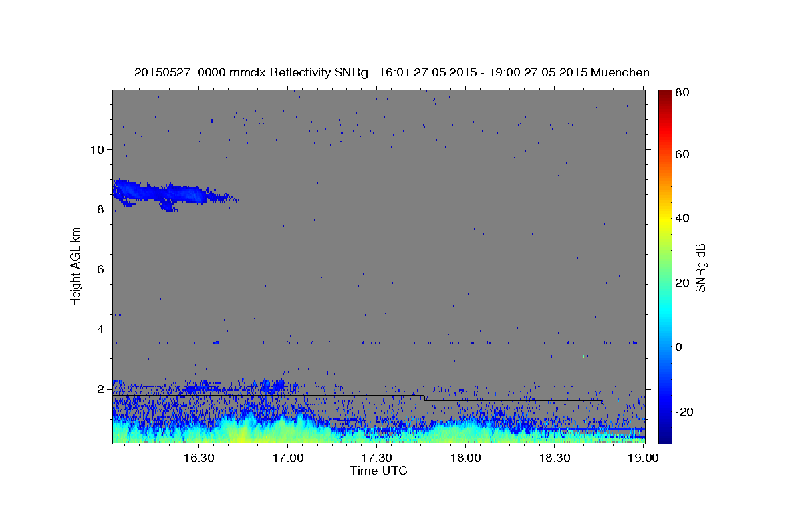Screen dimensions: 798x532
Task: Click the '8' height tick label
Action: point(102,209)
